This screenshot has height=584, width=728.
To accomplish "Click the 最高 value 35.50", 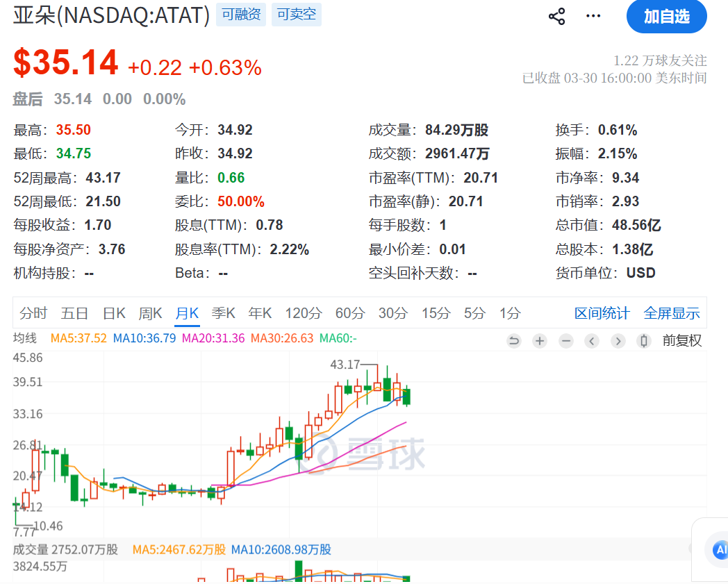I will click(x=74, y=130).
